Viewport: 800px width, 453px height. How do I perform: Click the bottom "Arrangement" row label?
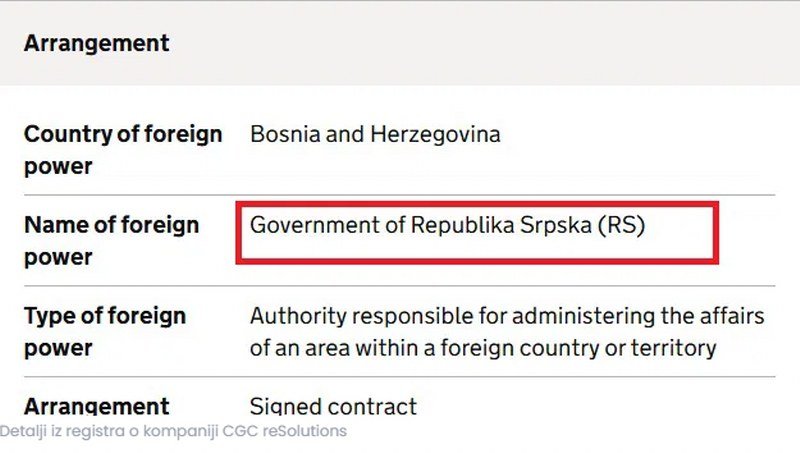[x=96, y=407]
